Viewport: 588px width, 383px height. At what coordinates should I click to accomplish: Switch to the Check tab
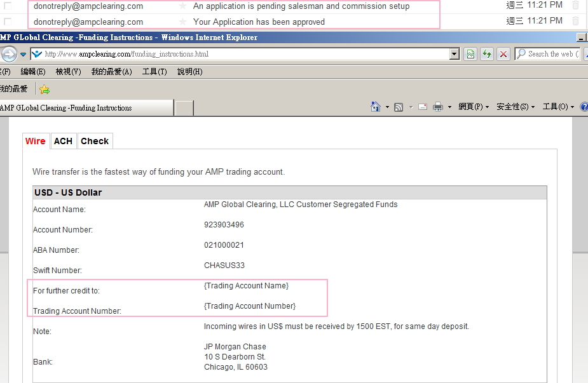tap(95, 141)
